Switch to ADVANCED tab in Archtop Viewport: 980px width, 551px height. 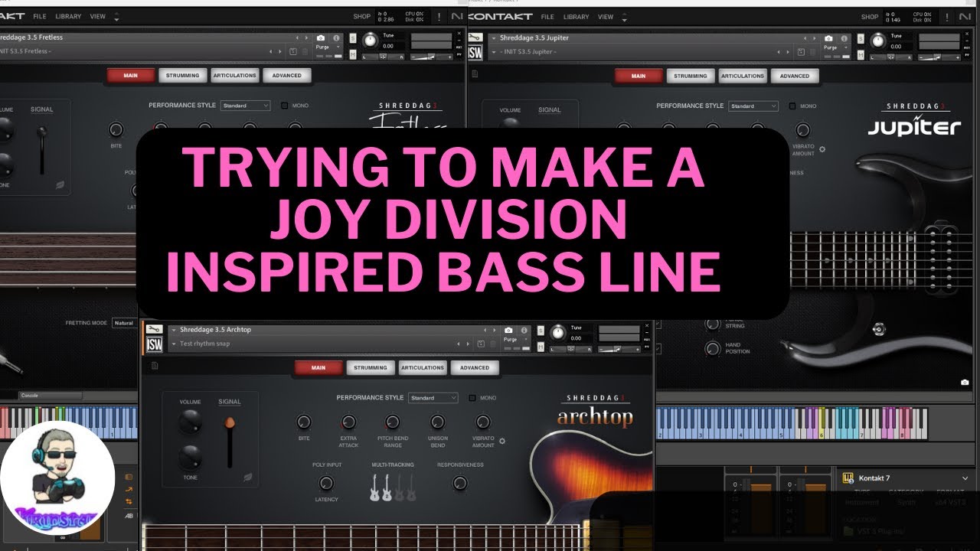click(x=475, y=367)
